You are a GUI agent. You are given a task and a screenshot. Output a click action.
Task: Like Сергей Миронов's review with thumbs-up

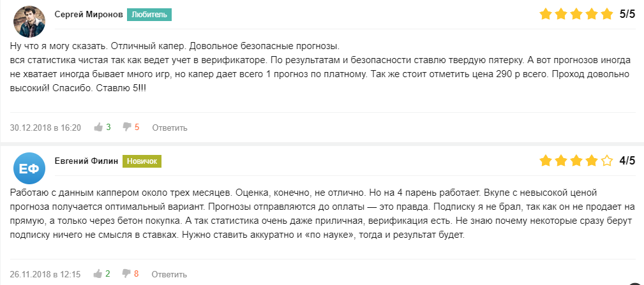click(x=98, y=128)
